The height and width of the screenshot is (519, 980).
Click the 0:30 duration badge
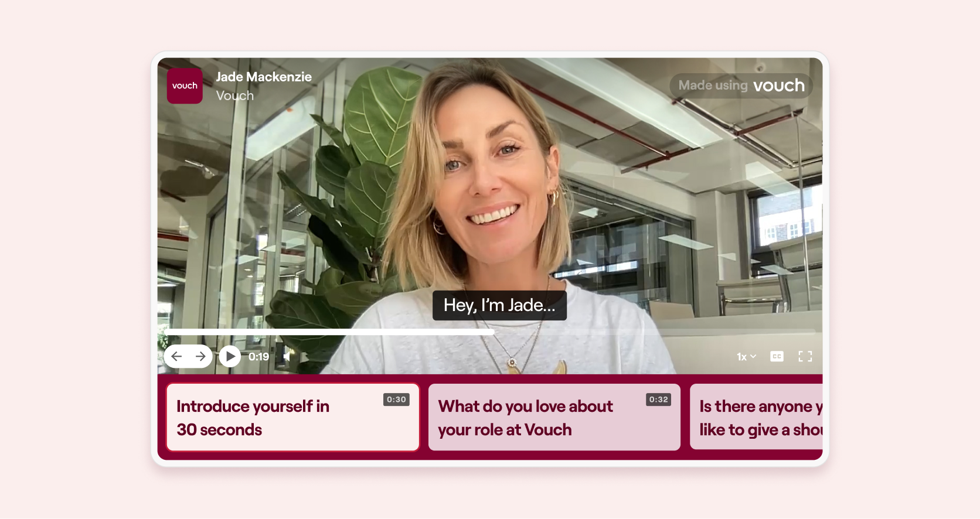[x=397, y=400]
